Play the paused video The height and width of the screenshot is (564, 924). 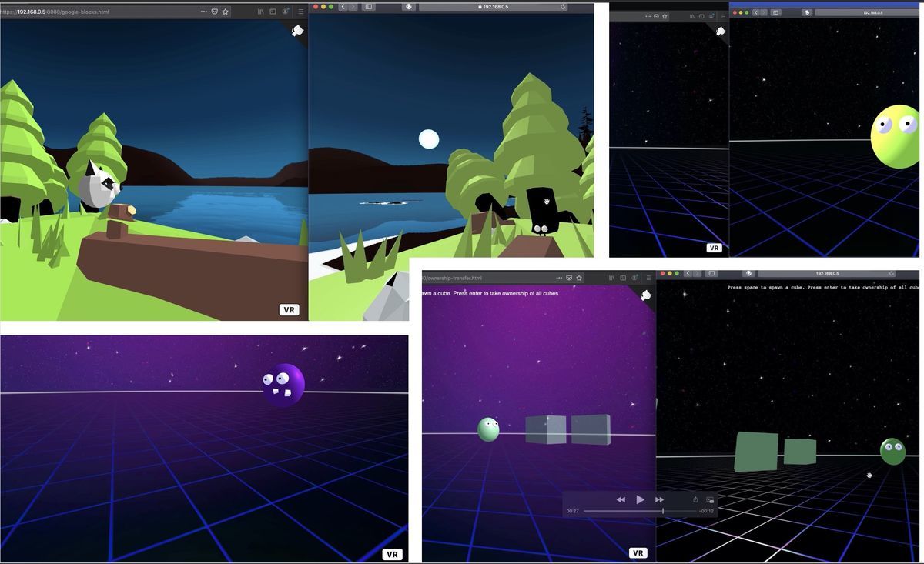[640, 499]
